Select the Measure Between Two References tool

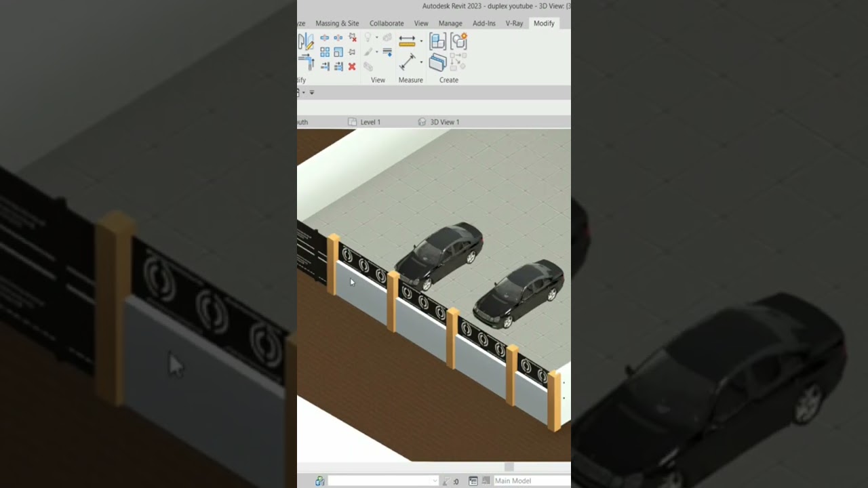click(407, 41)
